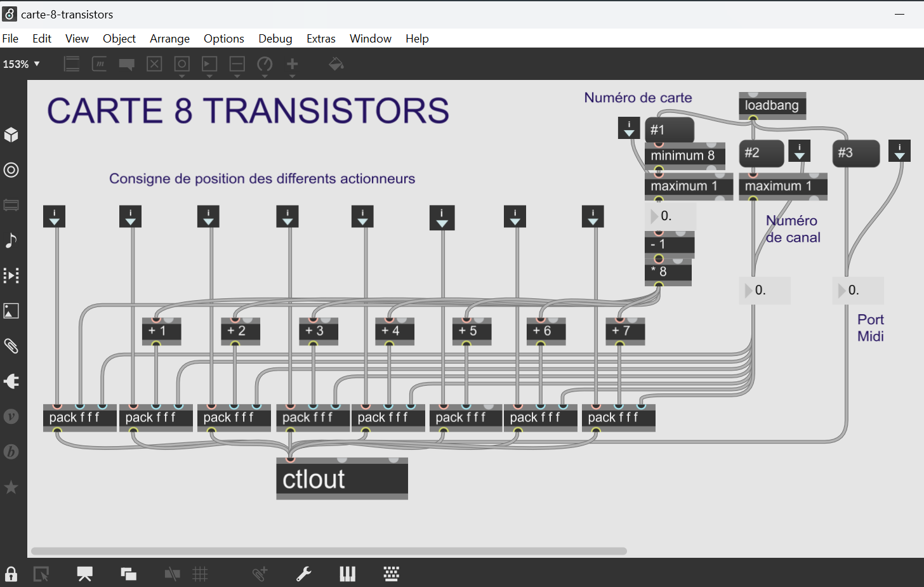Open the Options menu
The image size is (924, 587).
pyautogui.click(x=224, y=38)
